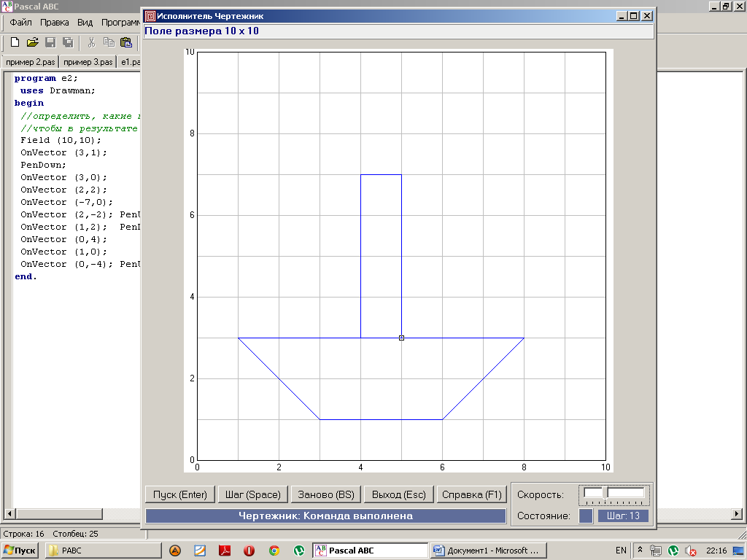Screen dimensions: 747x560
Task: Click the Скорость speed slider handle
Action: click(605, 494)
